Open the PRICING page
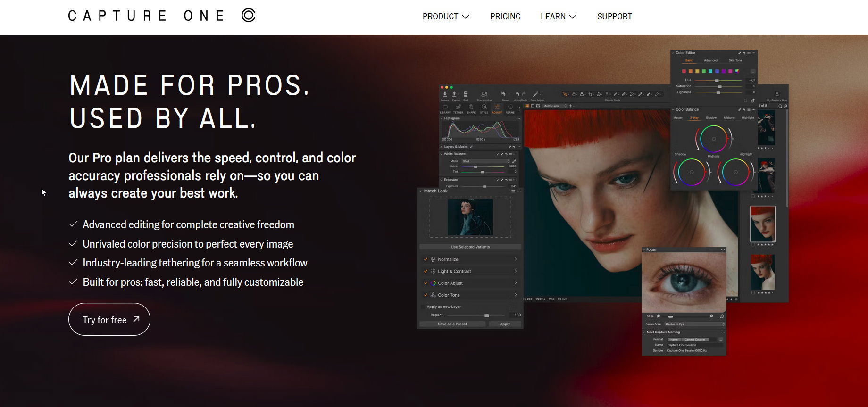The width and height of the screenshot is (868, 407). point(505,17)
